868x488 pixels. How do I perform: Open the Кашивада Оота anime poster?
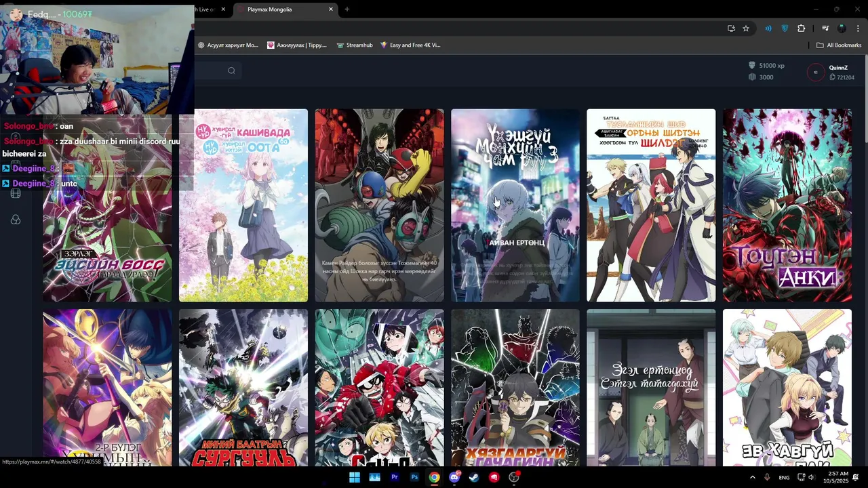243,205
